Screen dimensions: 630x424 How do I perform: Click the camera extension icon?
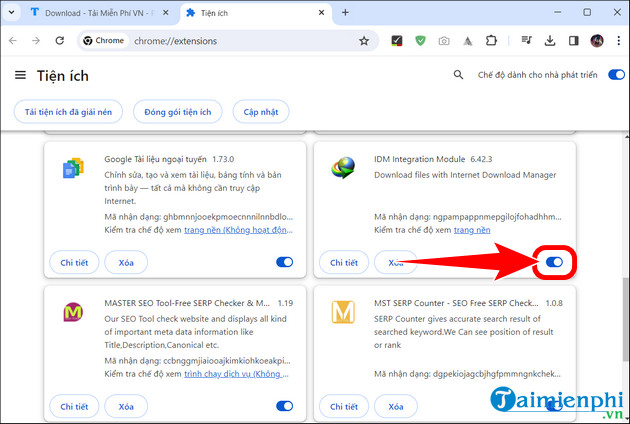pos(444,41)
